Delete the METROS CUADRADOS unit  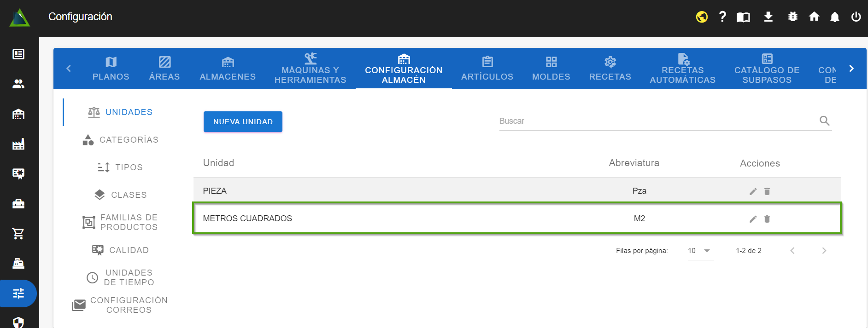click(x=767, y=219)
